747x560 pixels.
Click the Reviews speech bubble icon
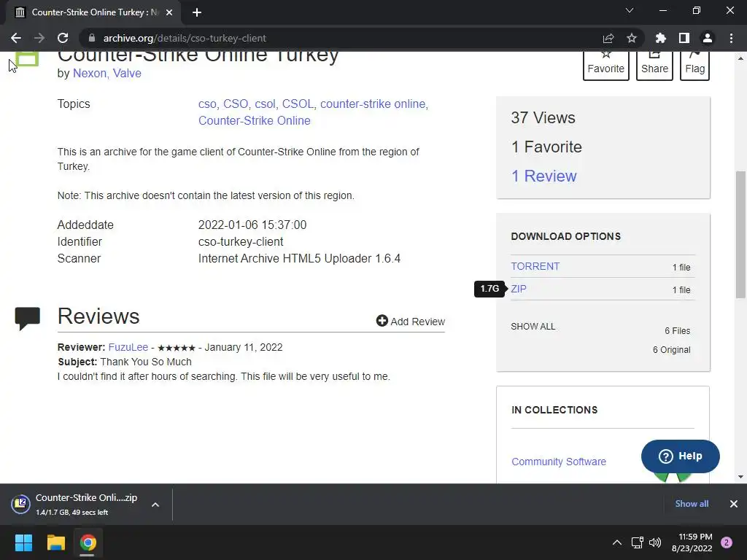27,318
